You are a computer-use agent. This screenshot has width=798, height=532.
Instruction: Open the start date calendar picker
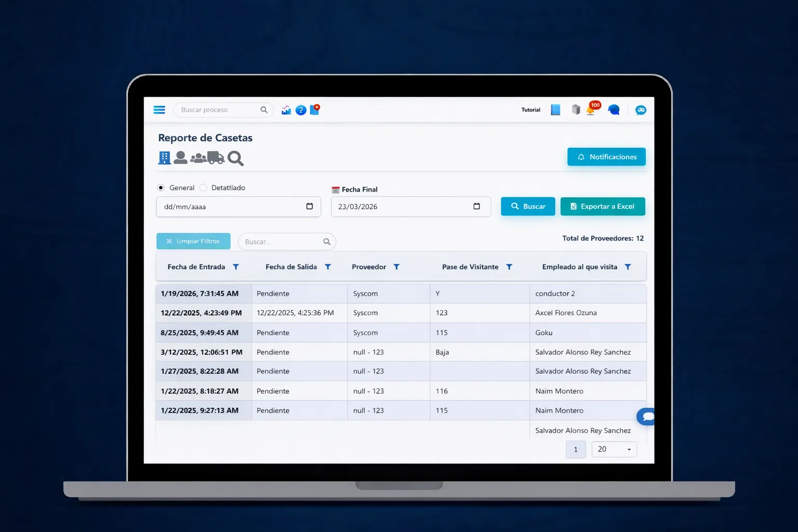point(310,206)
